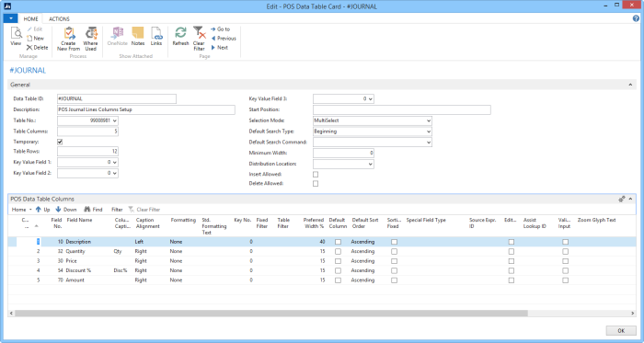Click the Start Position input field
The height and width of the screenshot is (343, 644).
pyautogui.click(x=402, y=109)
